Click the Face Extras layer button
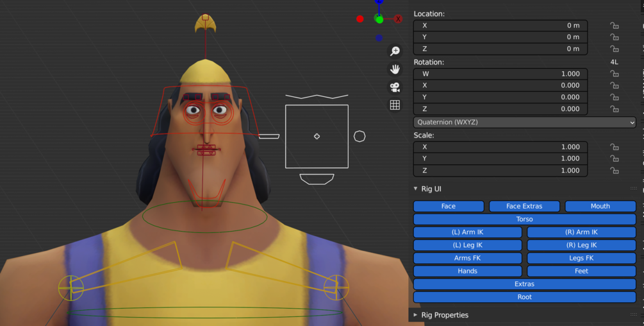 pos(524,206)
